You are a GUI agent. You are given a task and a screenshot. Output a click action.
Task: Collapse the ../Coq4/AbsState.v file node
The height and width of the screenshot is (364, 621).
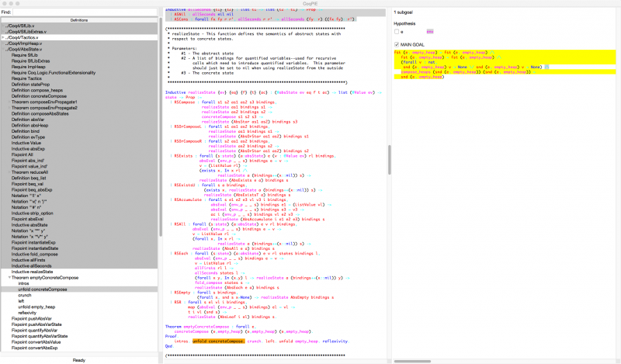click(3, 49)
